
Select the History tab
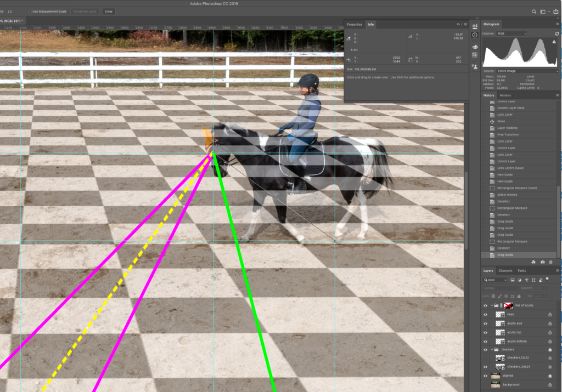point(488,95)
